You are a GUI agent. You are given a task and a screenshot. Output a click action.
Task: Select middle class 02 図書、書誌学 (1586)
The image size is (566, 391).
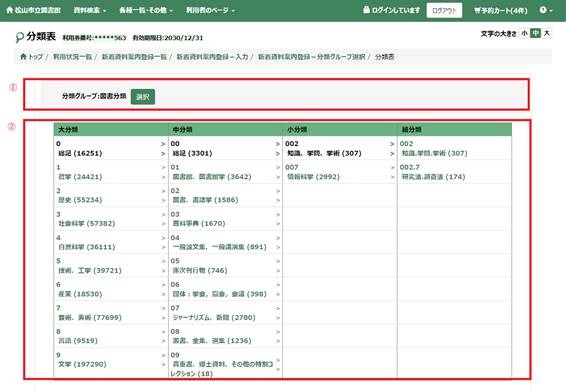225,195
